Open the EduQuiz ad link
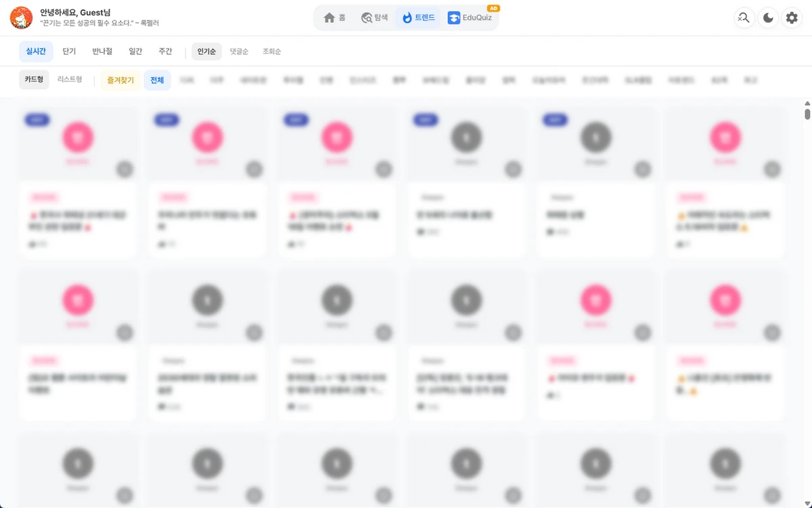812x508 pixels. [x=469, y=18]
